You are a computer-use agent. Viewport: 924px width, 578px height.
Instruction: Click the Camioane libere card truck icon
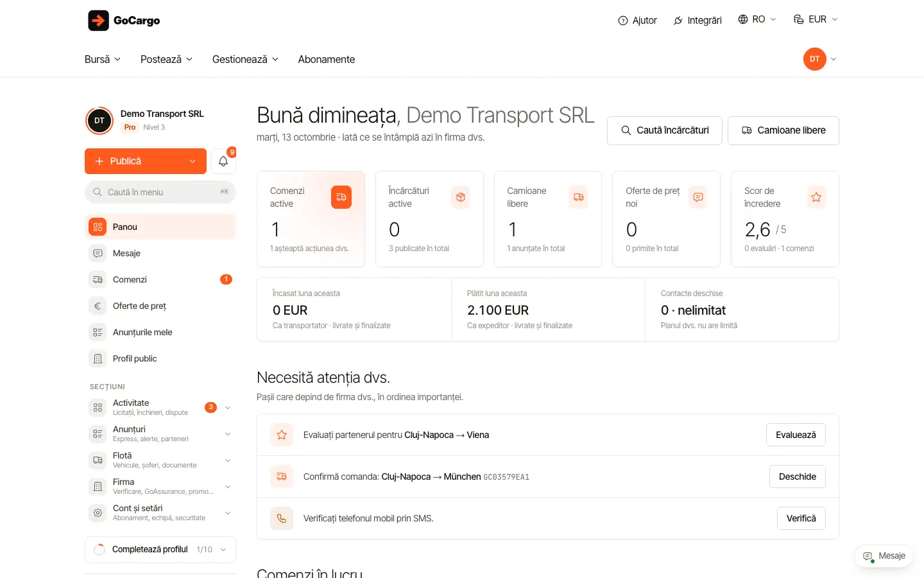[x=579, y=197]
